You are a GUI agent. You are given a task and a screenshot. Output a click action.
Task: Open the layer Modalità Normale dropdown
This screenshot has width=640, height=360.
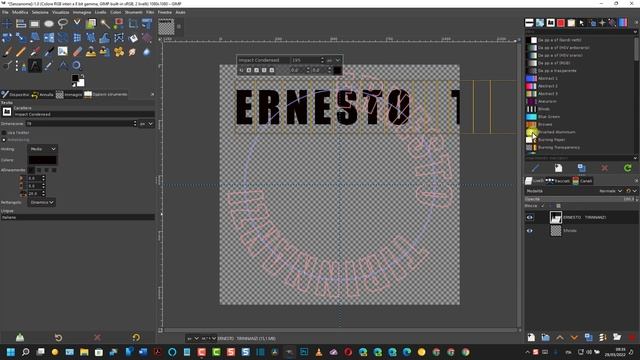610,191
